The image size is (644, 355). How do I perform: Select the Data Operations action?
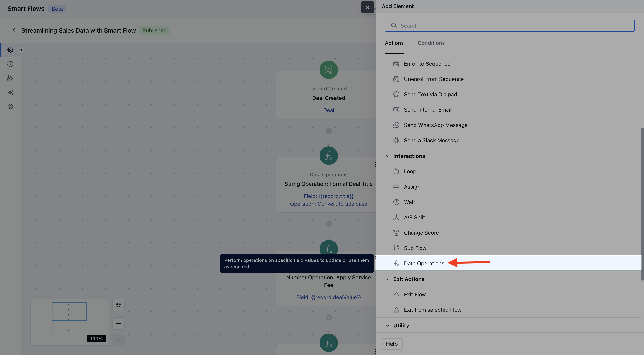point(424,263)
